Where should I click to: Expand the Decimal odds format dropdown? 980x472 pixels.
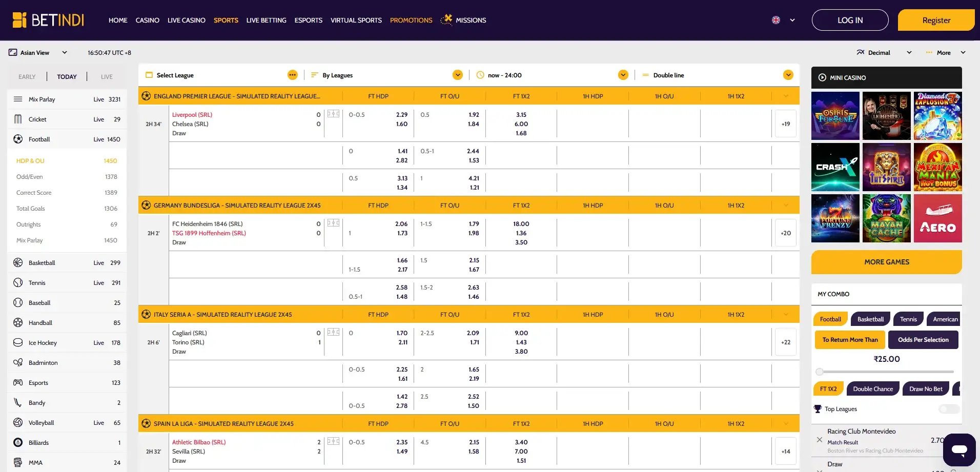click(909, 53)
